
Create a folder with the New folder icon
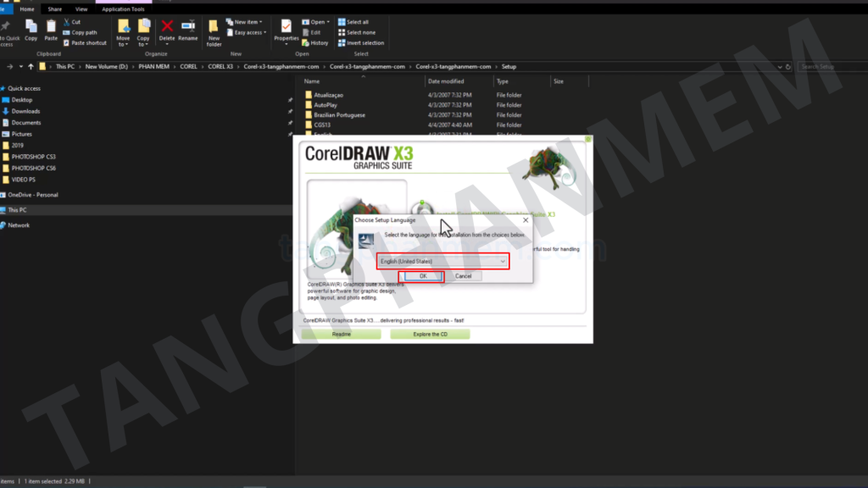tap(214, 31)
